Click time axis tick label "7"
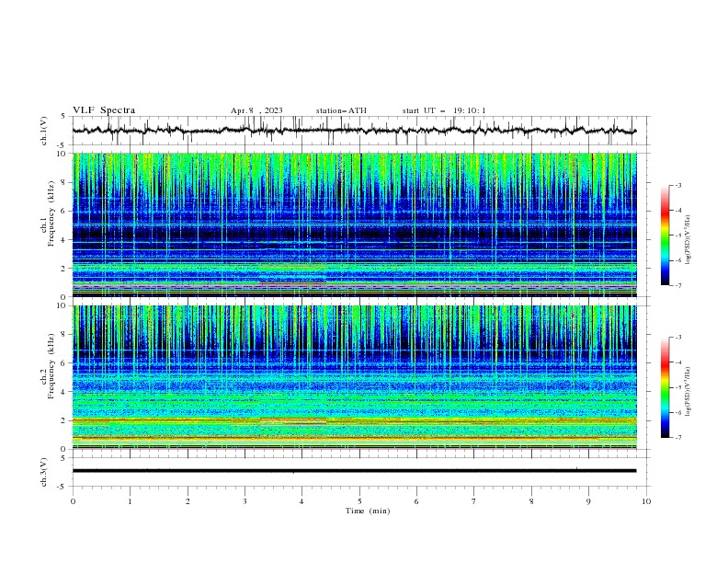This screenshot has width=728, height=563. (474, 501)
